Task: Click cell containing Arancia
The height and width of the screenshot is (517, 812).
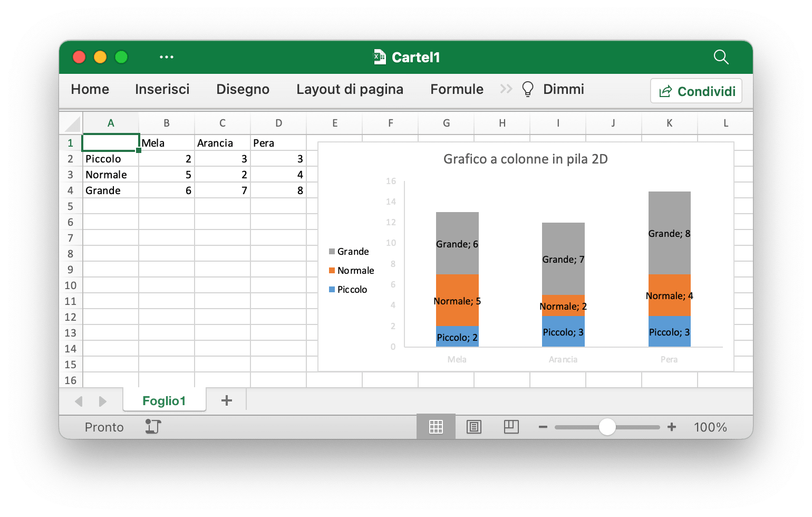Action: coord(223,143)
